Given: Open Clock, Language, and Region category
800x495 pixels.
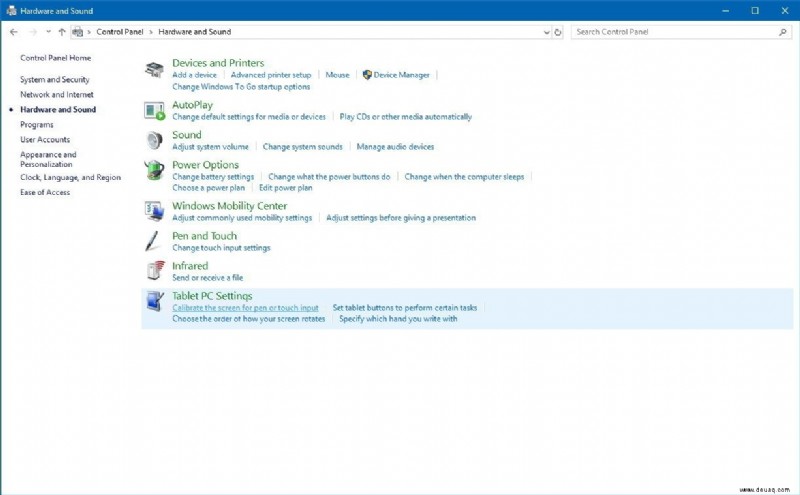Looking at the screenshot, I should 70,177.
